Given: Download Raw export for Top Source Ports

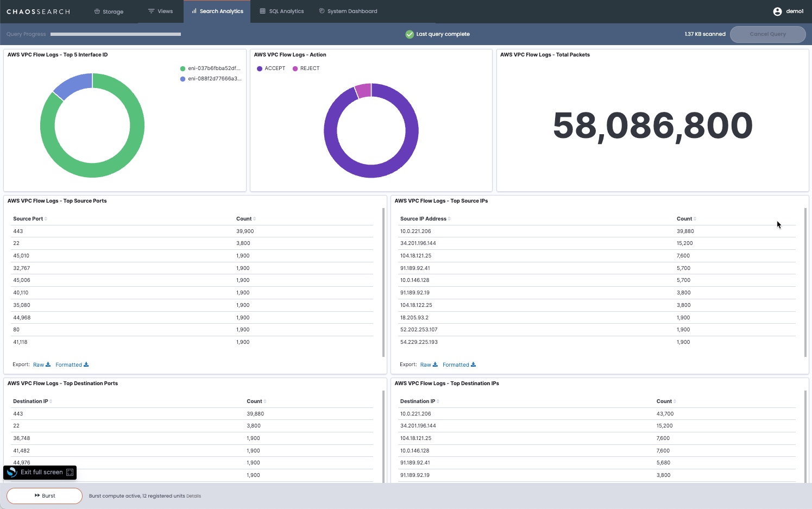Looking at the screenshot, I should tap(41, 365).
